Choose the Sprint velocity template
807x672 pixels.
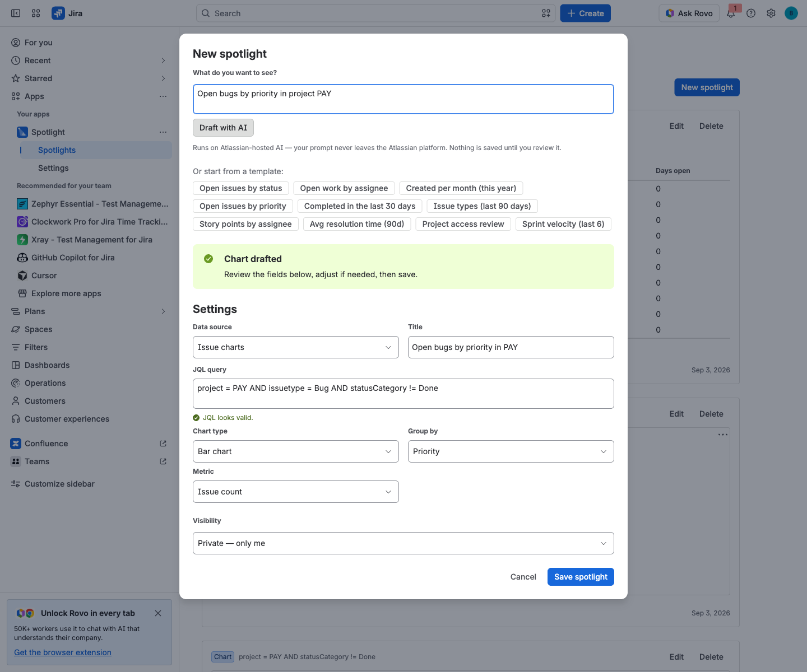coord(563,224)
